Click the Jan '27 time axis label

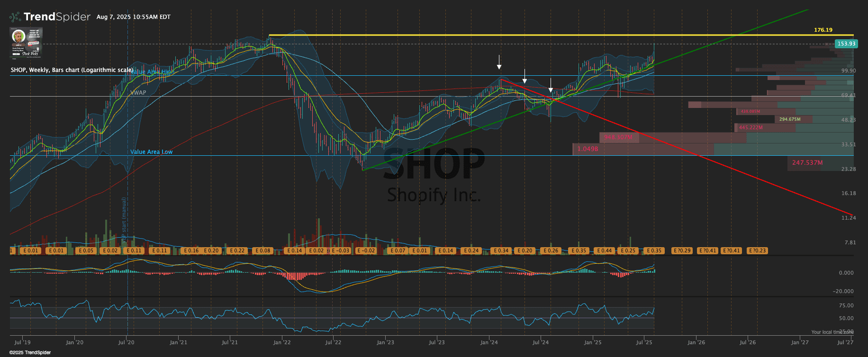point(800,342)
